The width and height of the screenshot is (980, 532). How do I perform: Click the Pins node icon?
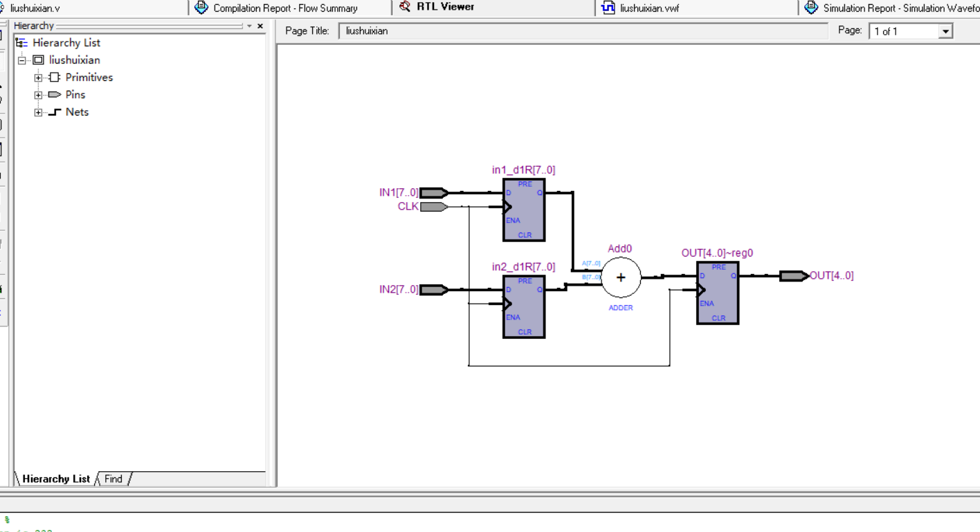(55, 95)
